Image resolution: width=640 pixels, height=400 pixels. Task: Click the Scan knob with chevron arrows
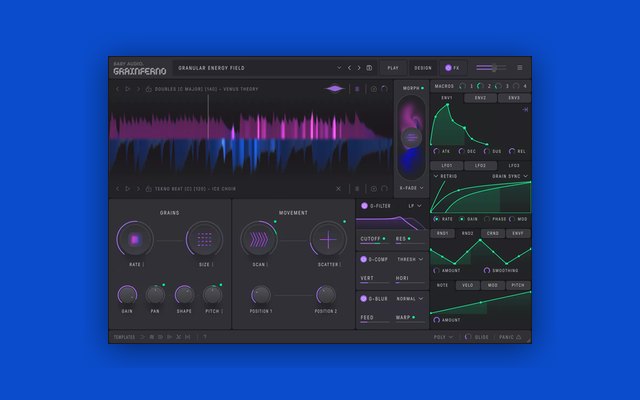(x=259, y=240)
